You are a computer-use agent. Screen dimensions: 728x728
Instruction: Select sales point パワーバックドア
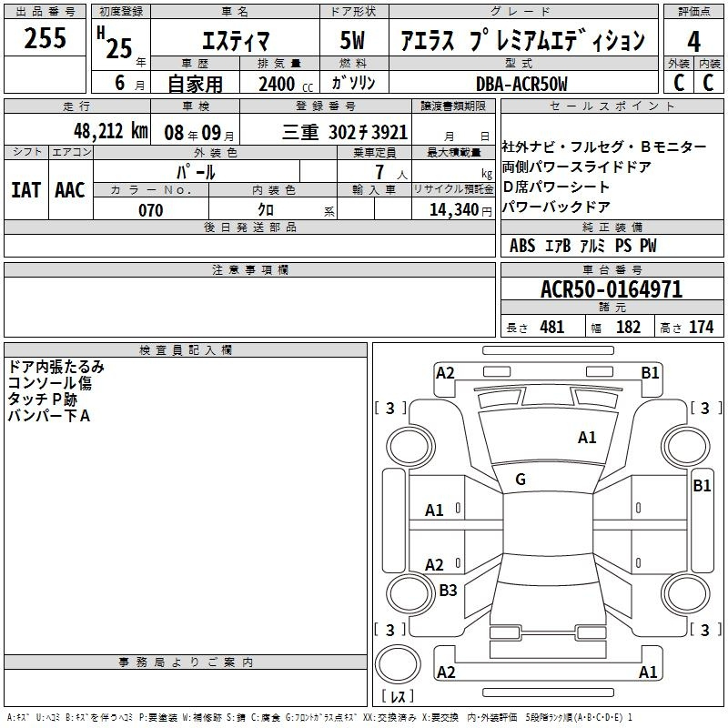point(556,207)
